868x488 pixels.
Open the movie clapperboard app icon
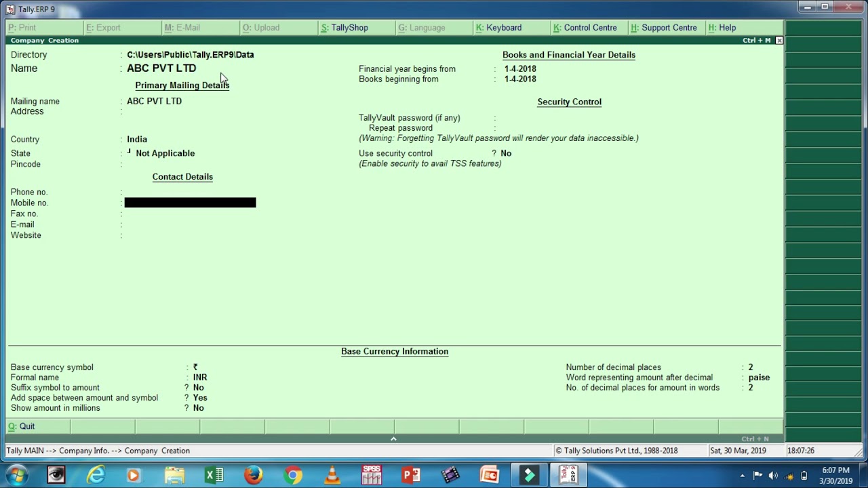450,475
